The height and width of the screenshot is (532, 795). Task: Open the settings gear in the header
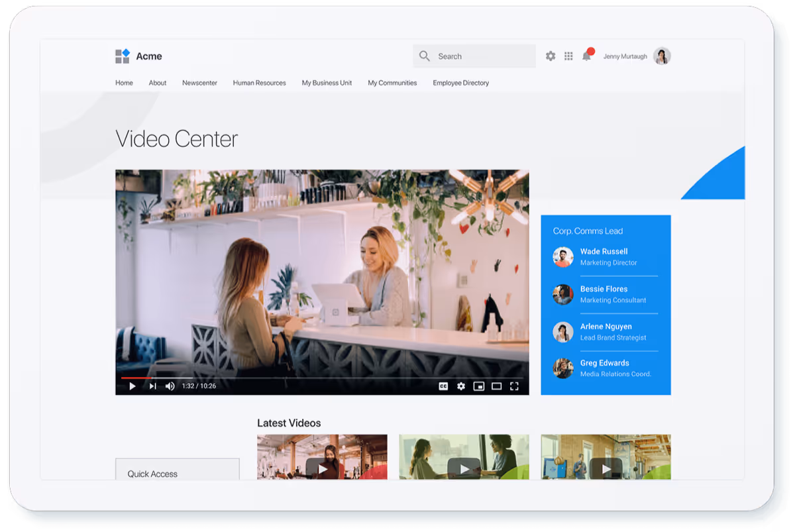[551, 56]
